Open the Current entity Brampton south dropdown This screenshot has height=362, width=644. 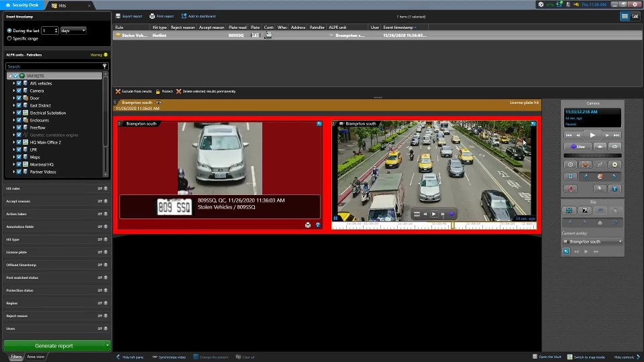[x=592, y=241]
